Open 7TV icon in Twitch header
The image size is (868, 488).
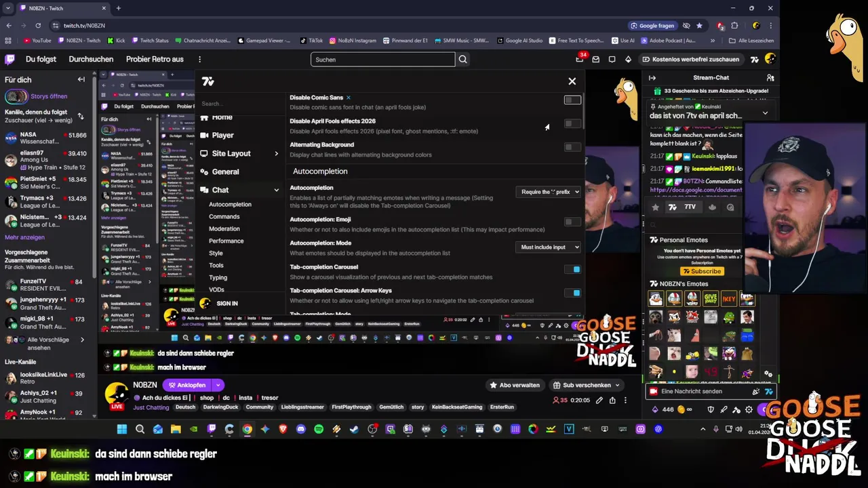(x=754, y=60)
